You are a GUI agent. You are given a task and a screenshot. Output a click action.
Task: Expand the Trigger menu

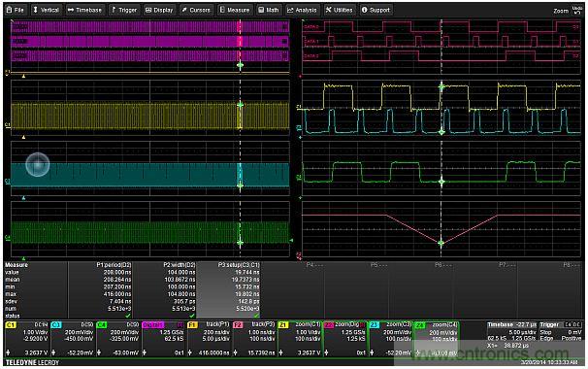tap(124, 10)
